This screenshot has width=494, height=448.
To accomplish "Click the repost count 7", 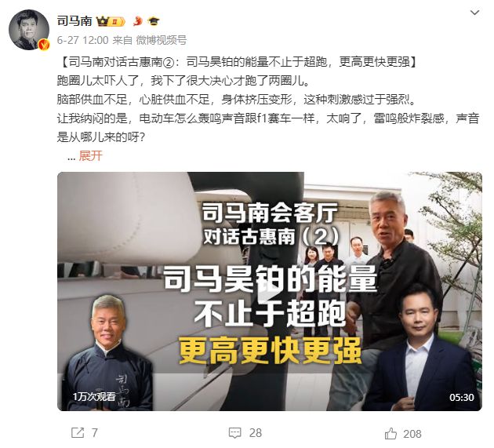I will click(95, 433).
